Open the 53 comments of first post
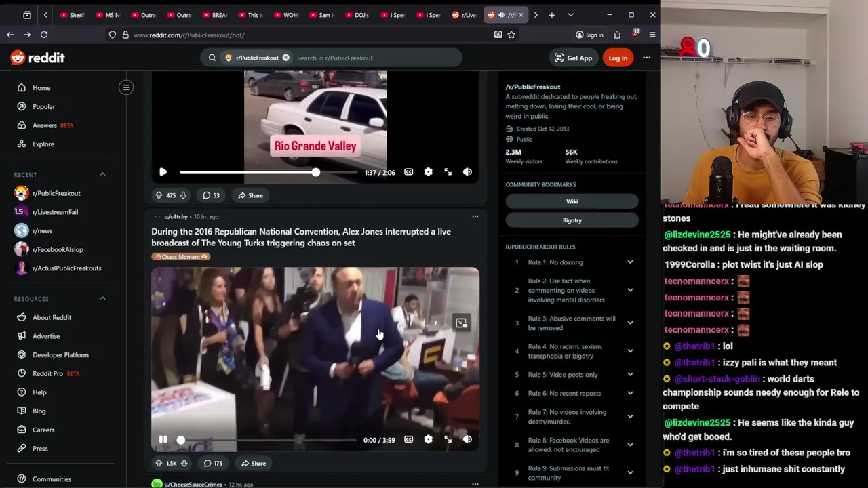The width and height of the screenshot is (868, 488). point(211,195)
